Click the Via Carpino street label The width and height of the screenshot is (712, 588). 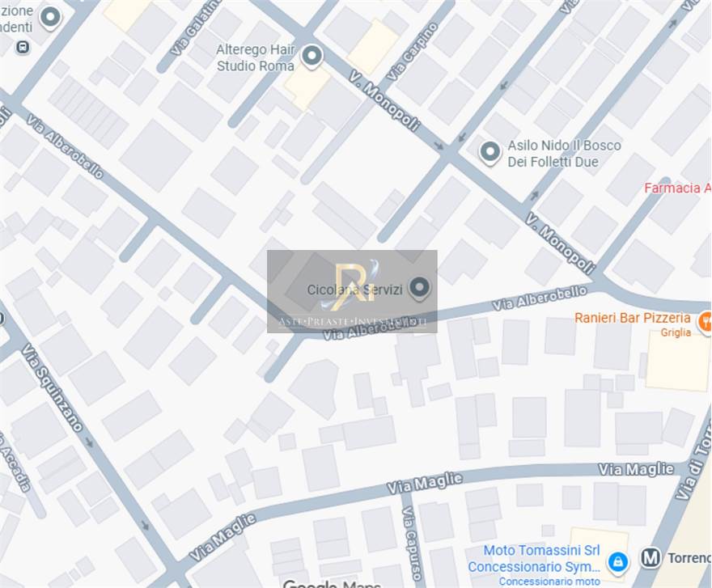tap(413, 53)
